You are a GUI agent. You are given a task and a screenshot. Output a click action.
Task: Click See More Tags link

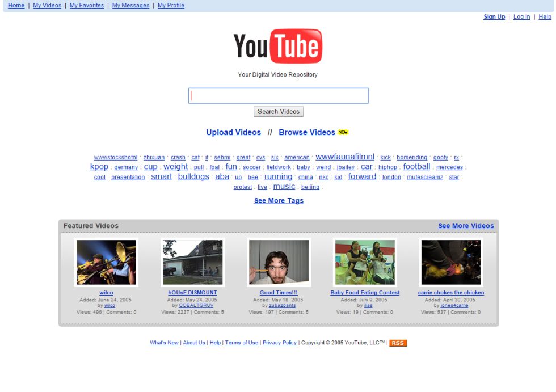279,201
